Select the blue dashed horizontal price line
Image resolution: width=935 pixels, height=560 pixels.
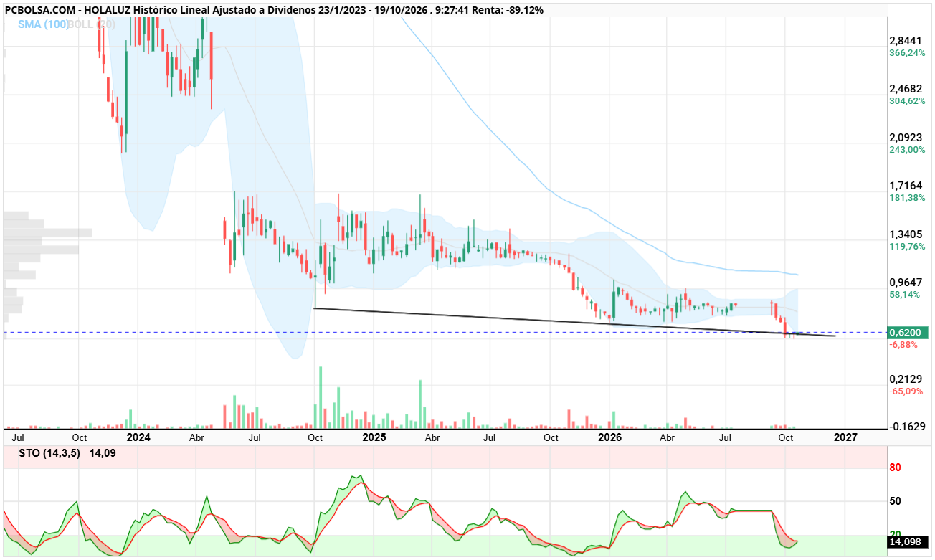click(445, 333)
